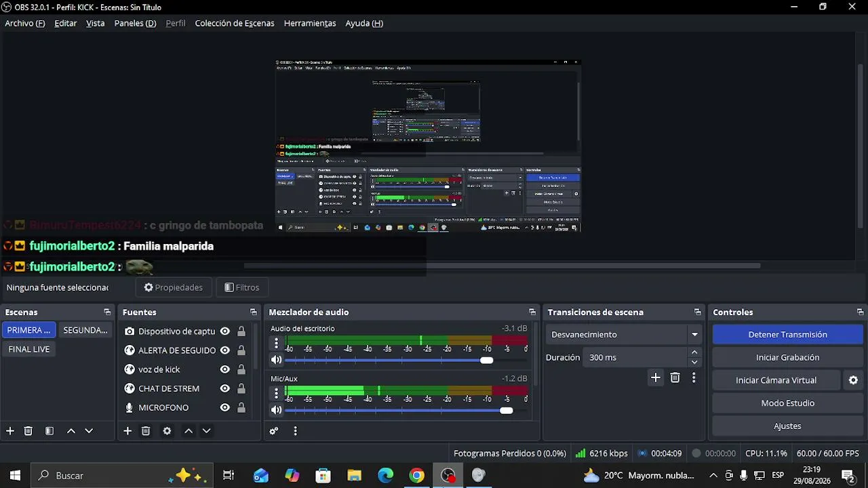Pop out the Controles dock

(861, 312)
